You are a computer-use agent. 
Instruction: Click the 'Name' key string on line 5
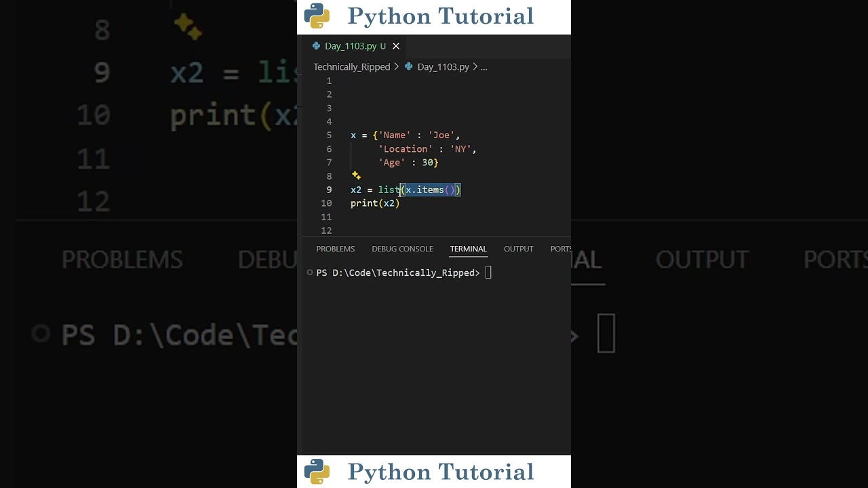click(x=395, y=136)
